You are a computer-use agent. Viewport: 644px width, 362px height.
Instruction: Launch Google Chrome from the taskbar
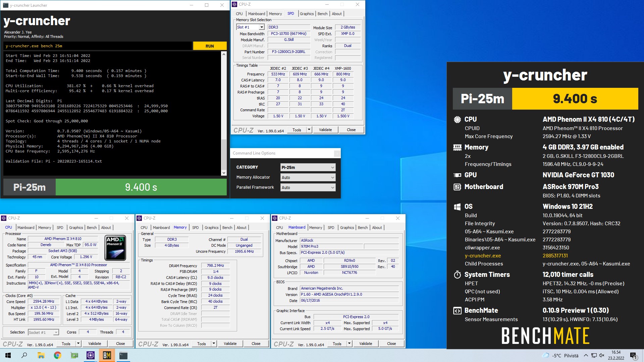[x=57, y=355]
